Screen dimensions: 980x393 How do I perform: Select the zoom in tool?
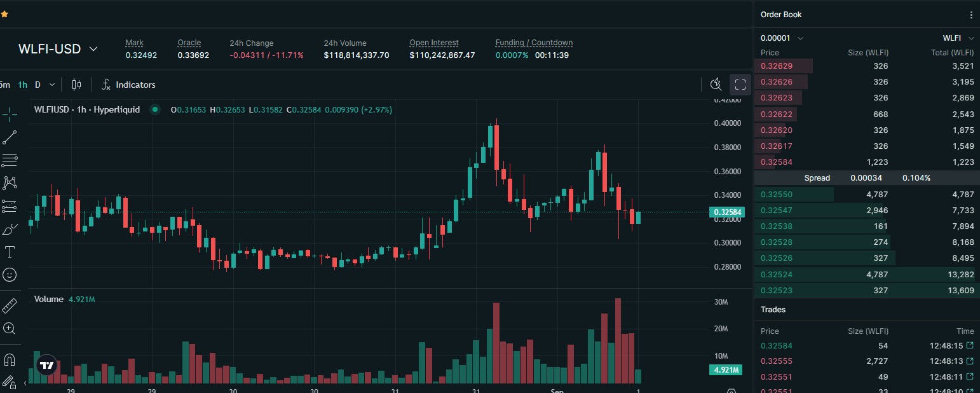(x=10, y=329)
